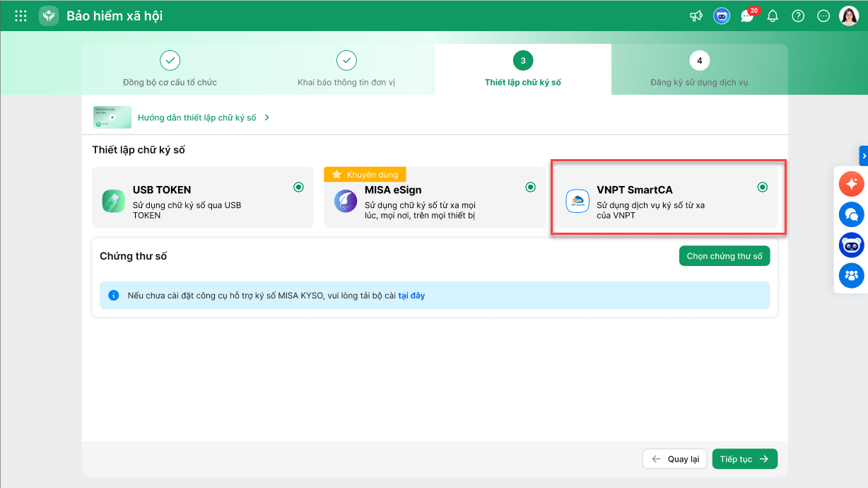Play the guide video thumbnail
This screenshot has height=488, width=868.
(112, 117)
